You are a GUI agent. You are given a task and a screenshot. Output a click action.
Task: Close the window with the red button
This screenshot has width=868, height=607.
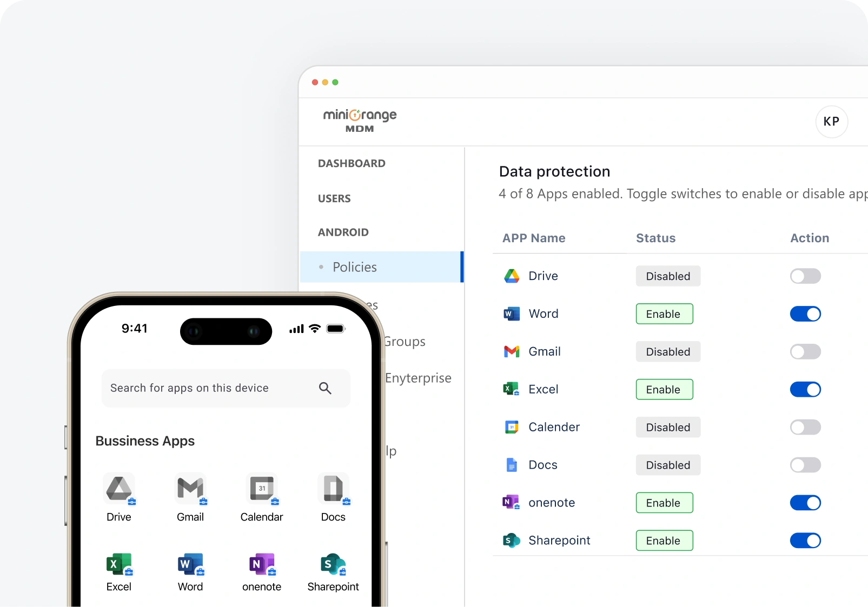(315, 82)
